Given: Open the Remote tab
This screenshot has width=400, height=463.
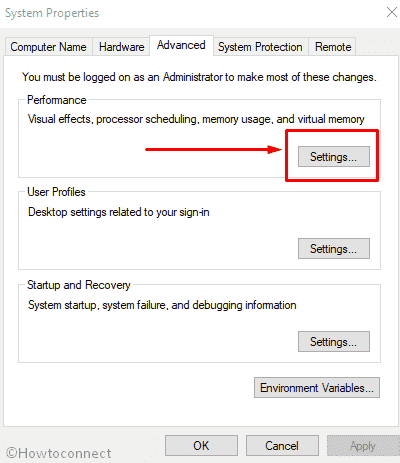Looking at the screenshot, I should pos(333,47).
